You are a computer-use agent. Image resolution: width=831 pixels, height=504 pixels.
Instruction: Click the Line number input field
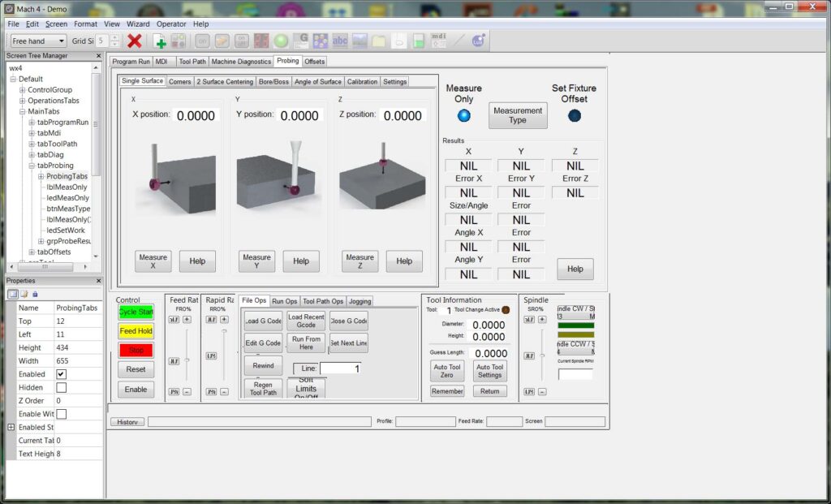point(342,368)
